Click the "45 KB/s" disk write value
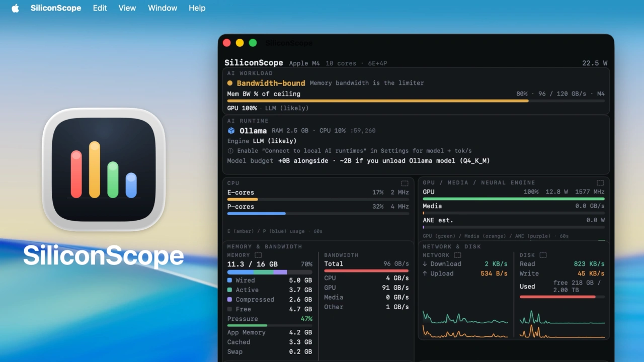 tap(591, 274)
